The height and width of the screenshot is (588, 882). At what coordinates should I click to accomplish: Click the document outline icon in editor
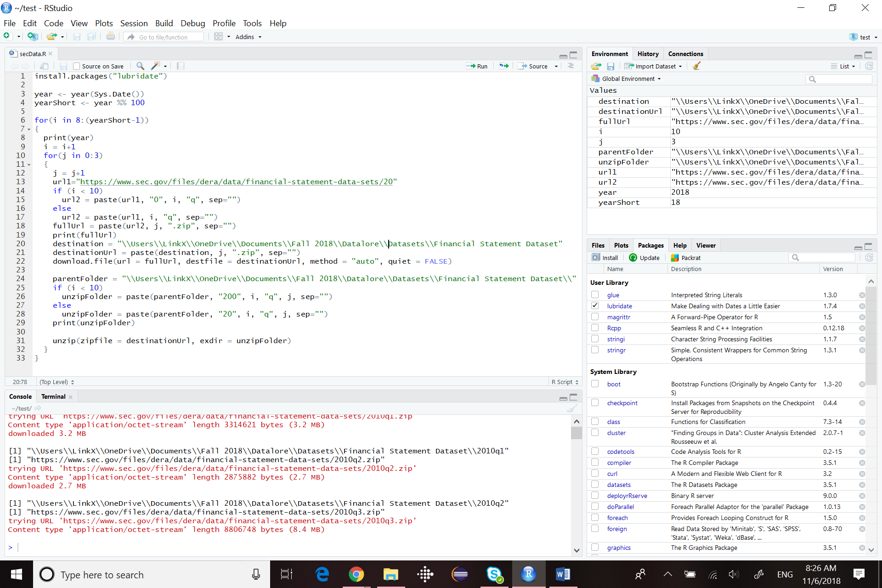tap(571, 66)
